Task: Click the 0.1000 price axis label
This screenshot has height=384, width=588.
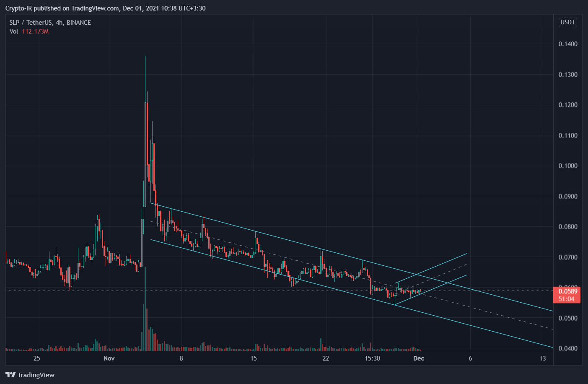Action: tap(568, 166)
